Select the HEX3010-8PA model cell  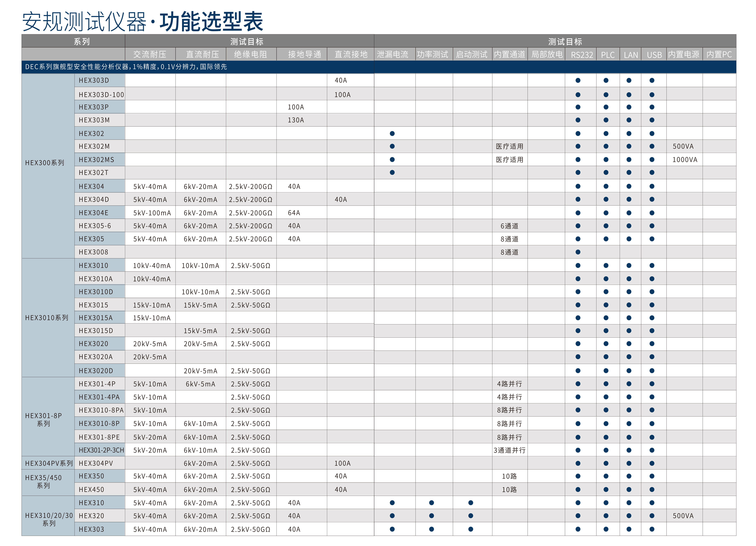click(100, 410)
